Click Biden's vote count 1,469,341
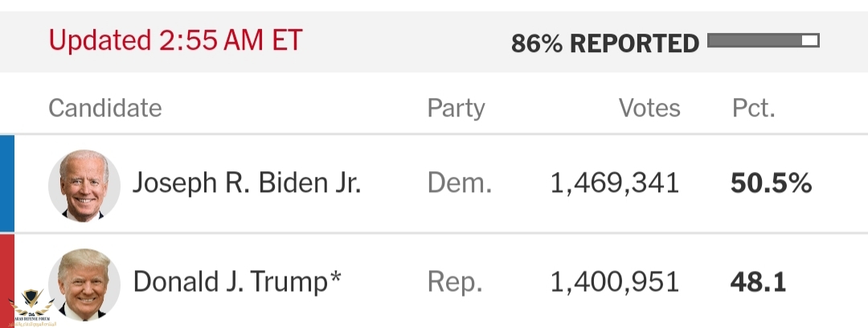Viewport: 868px width, 328px height. [615, 183]
